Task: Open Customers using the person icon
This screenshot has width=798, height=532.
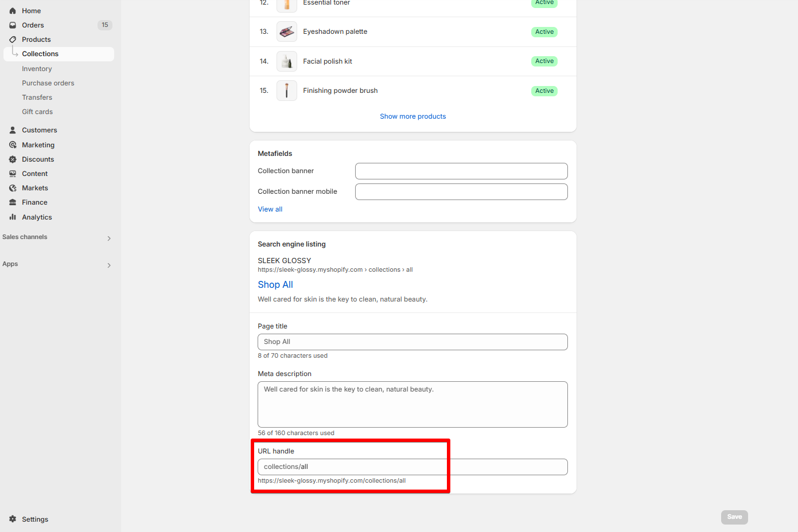Action: pos(13,130)
